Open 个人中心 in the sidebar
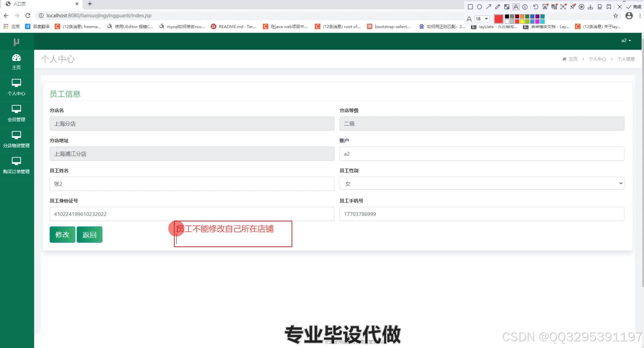644x348 pixels. [16, 87]
